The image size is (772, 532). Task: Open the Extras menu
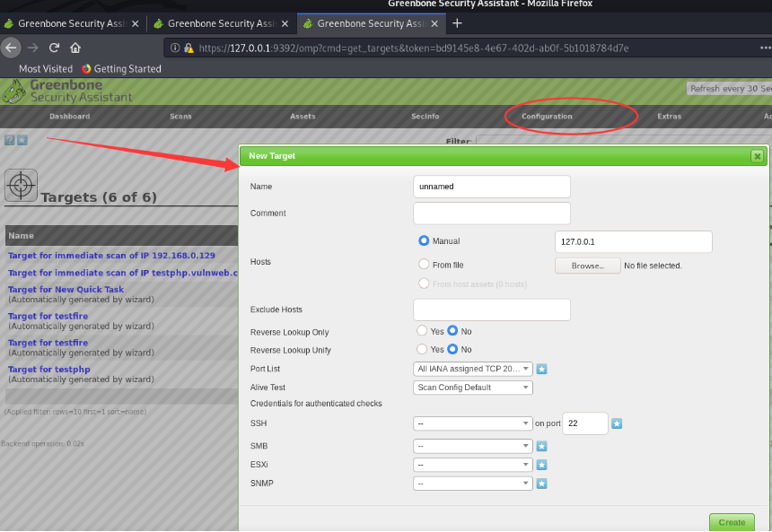[669, 117]
